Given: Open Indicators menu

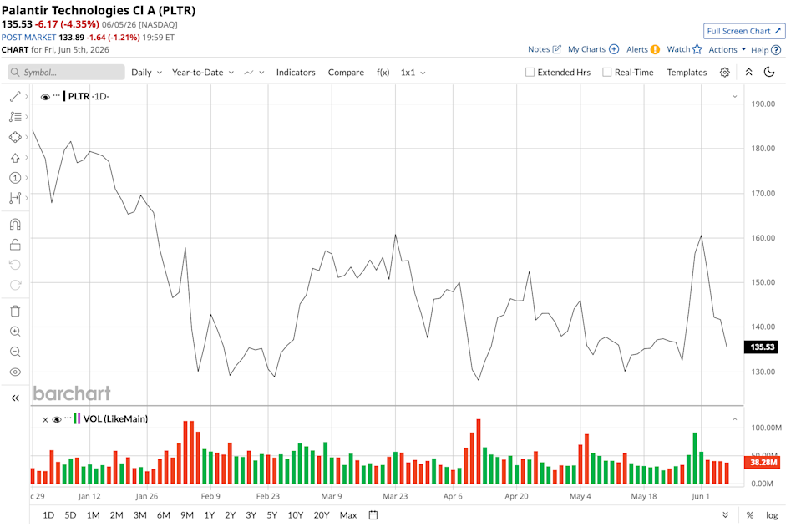Looking at the screenshot, I should [296, 73].
